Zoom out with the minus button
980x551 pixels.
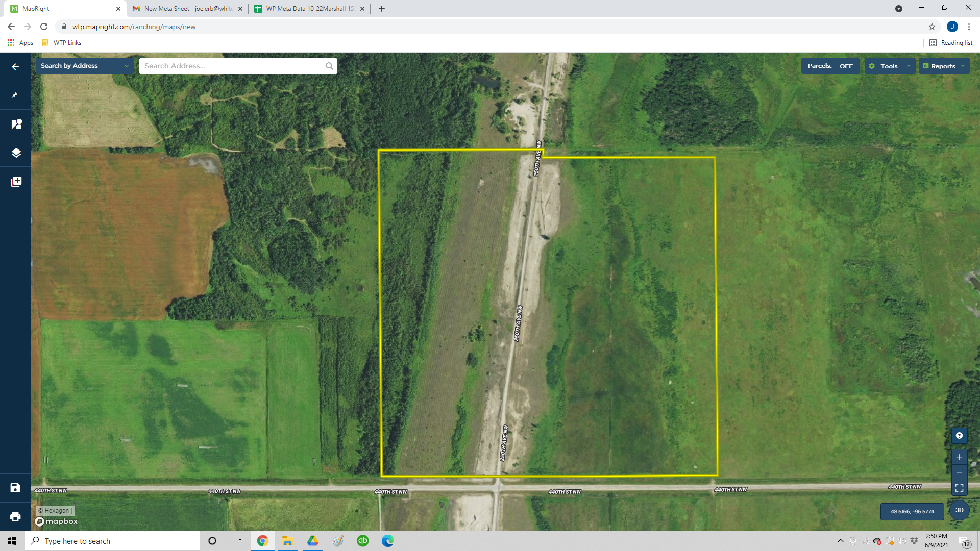[959, 472]
